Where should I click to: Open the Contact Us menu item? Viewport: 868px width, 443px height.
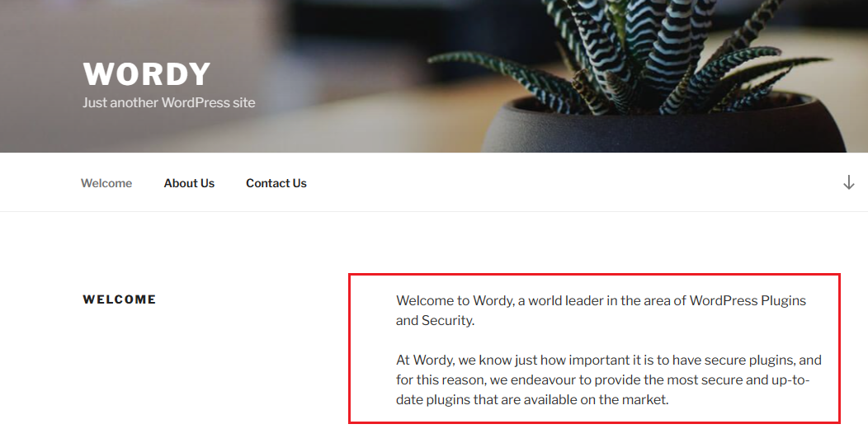pyautogui.click(x=276, y=183)
